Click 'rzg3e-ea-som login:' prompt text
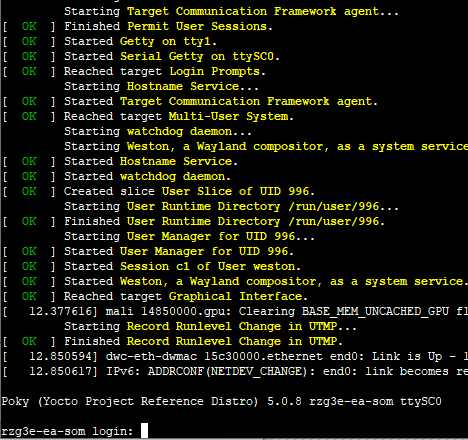Screen dimensions: 468x440 [x=67, y=431]
